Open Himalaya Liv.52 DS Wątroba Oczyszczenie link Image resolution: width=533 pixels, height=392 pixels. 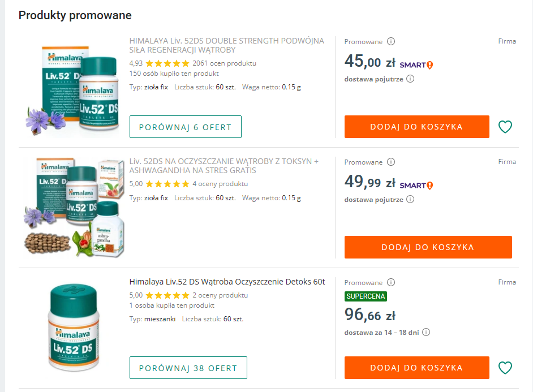227,282
